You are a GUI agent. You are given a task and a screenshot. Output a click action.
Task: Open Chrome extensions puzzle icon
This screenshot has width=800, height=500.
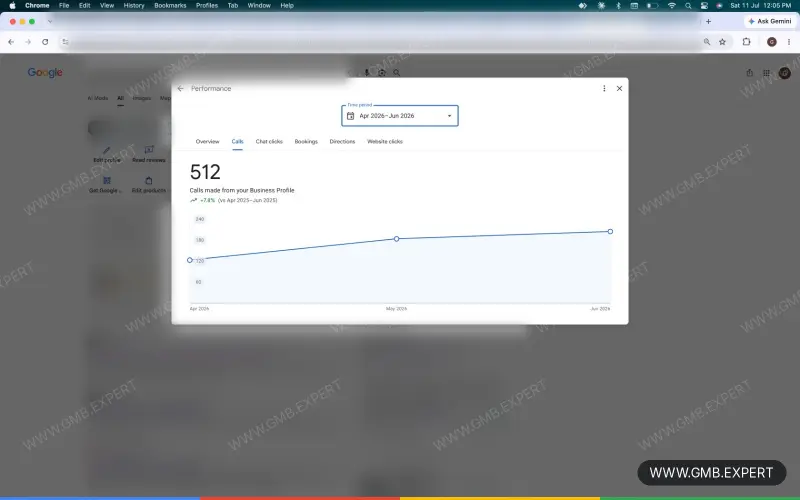pos(746,42)
